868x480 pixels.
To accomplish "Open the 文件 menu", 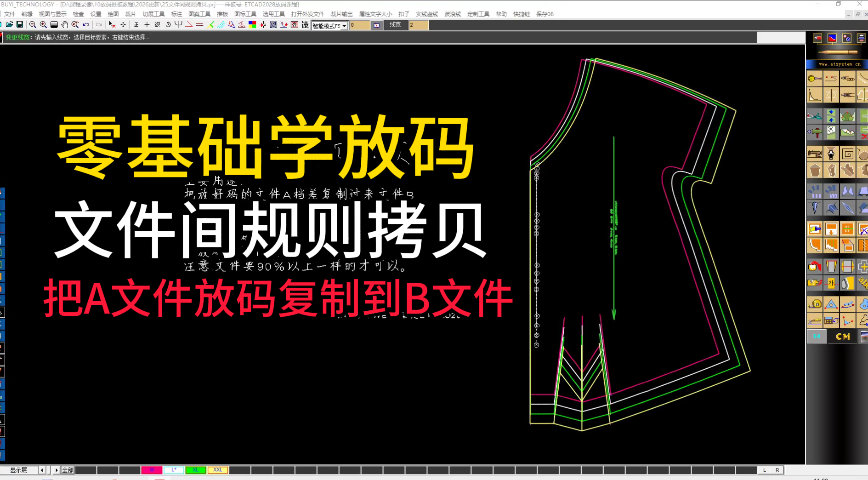I will [10, 14].
